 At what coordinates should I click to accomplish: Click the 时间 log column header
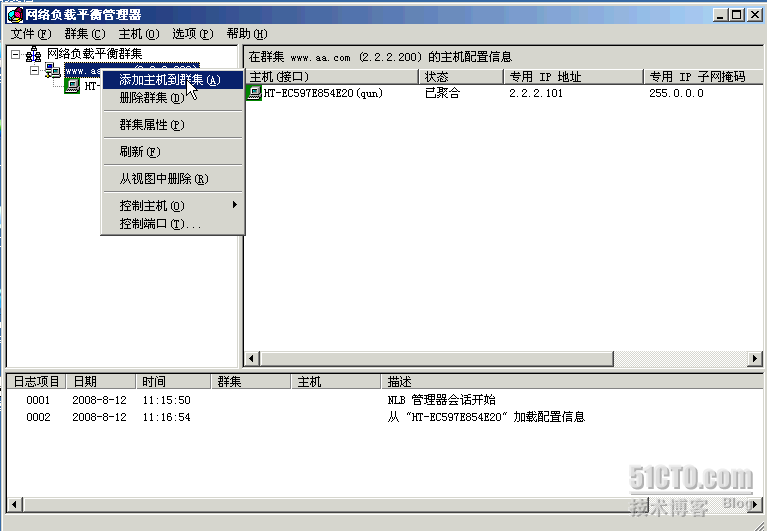174,381
